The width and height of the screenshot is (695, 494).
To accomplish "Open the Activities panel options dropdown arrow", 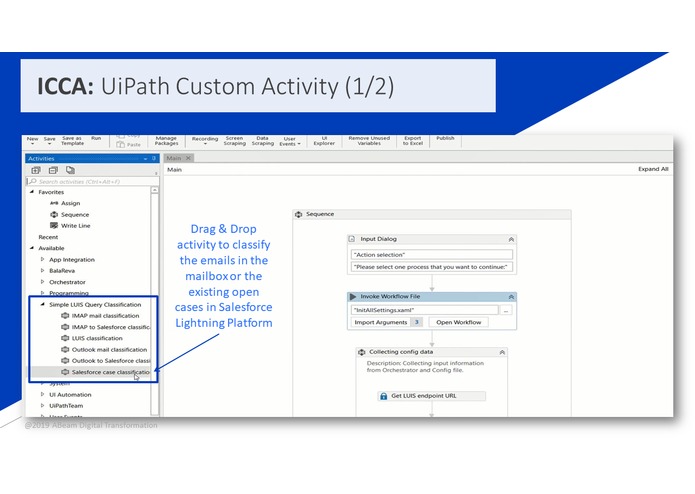I will click(145, 159).
